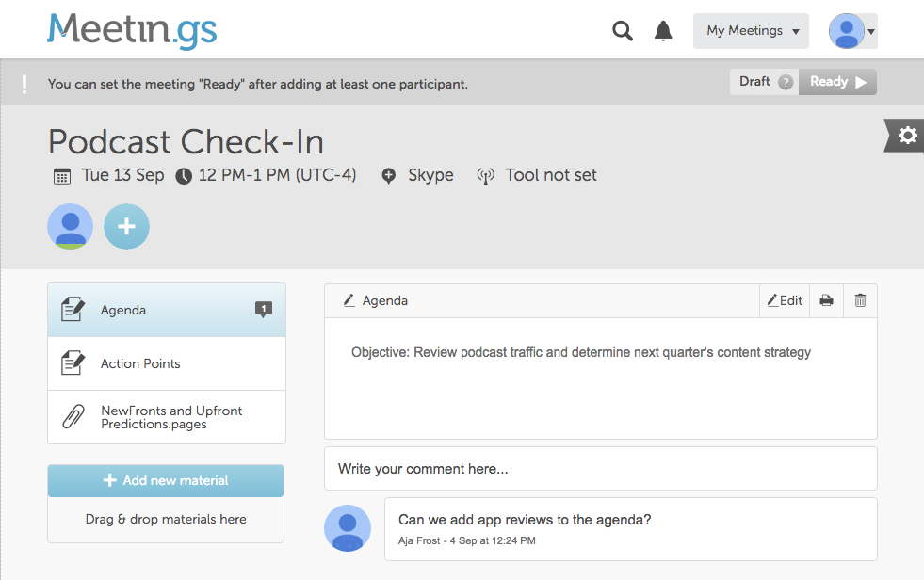This screenshot has width=924, height=580.
Task: Click Add new material button
Action: [166, 480]
